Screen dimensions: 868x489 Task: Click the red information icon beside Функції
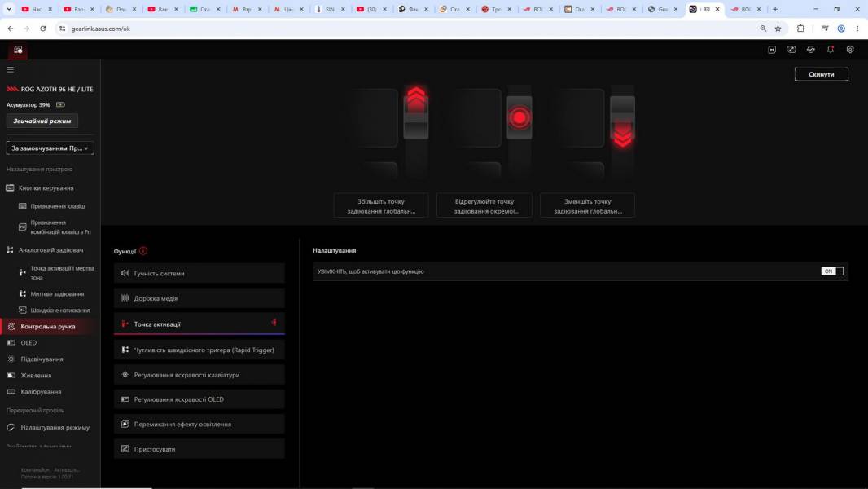pos(143,251)
